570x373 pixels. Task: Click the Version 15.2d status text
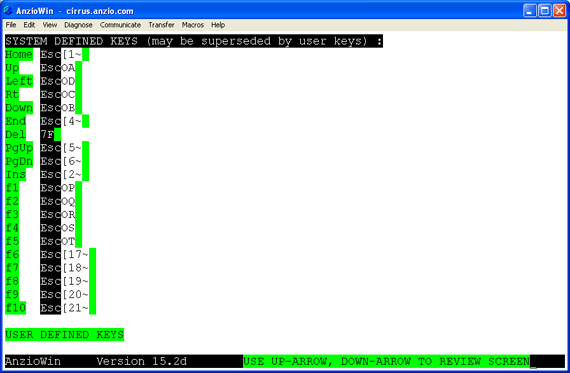[141, 361]
